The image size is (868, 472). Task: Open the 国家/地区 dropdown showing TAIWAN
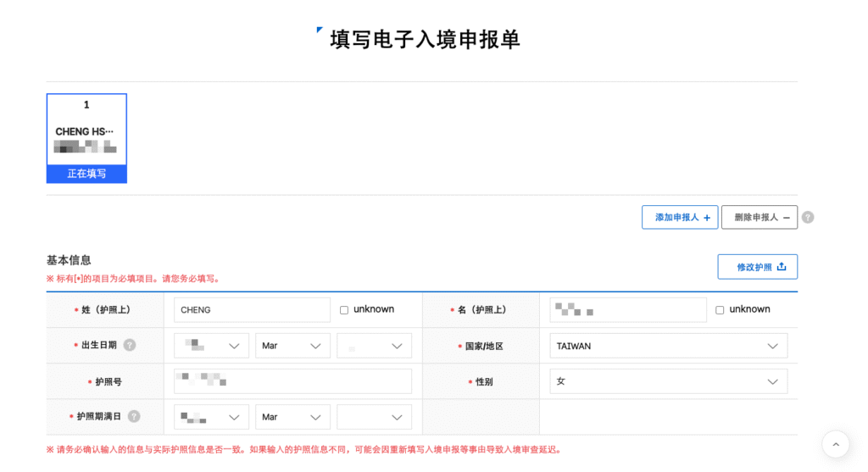click(x=668, y=346)
